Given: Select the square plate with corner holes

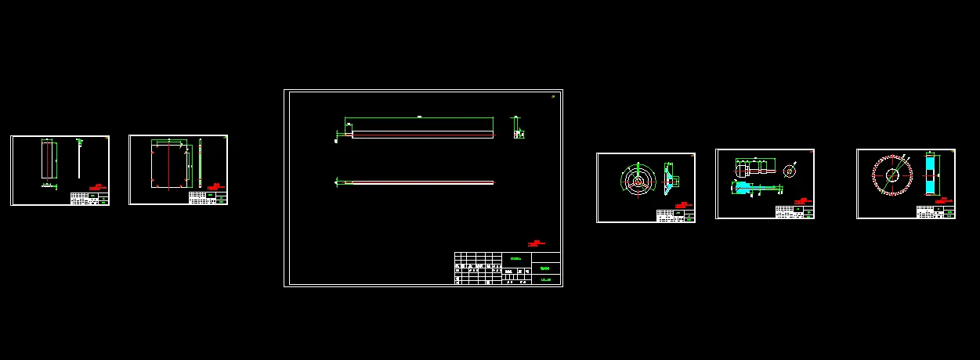Looking at the screenshot, I should coord(170,165).
